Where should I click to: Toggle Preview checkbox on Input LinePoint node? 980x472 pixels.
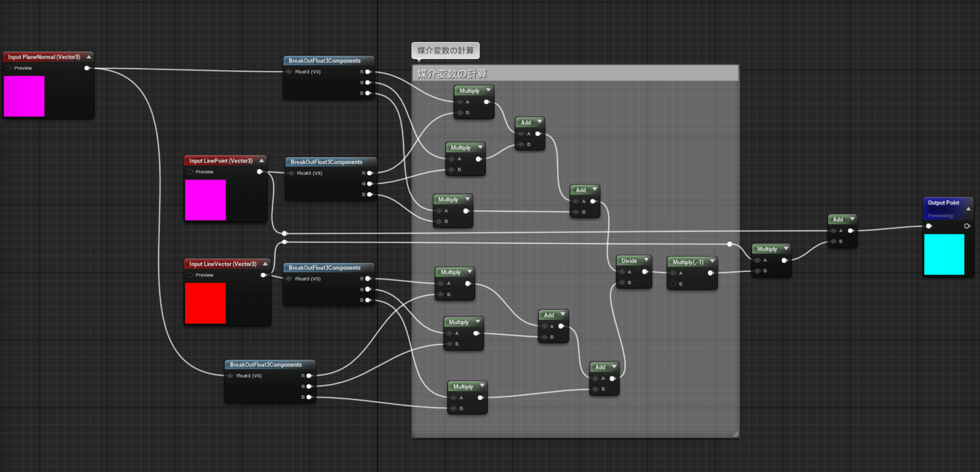click(x=190, y=172)
